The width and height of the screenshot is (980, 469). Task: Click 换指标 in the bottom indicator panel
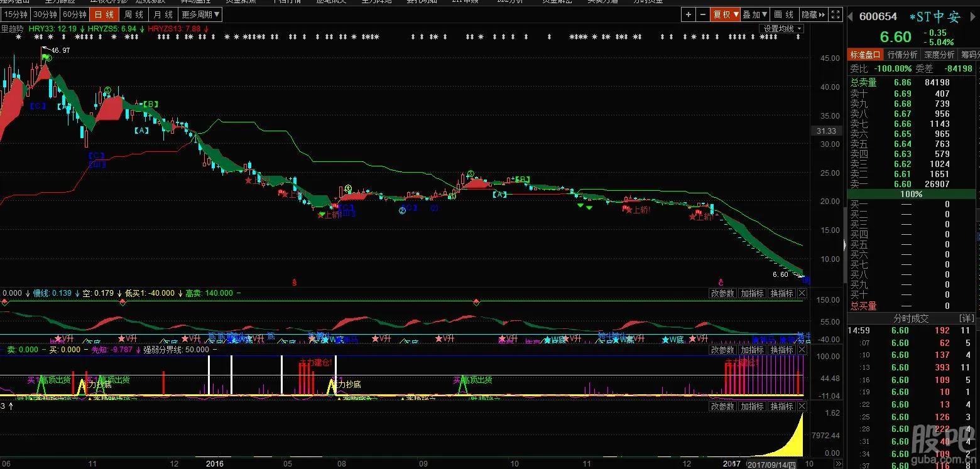coord(781,406)
